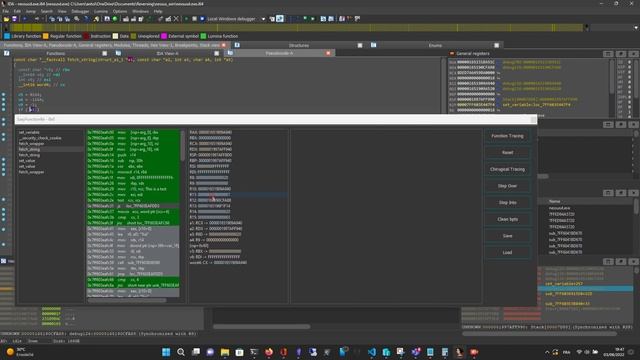
Task: Switch to the IDA View-A tab
Action: pos(167,53)
